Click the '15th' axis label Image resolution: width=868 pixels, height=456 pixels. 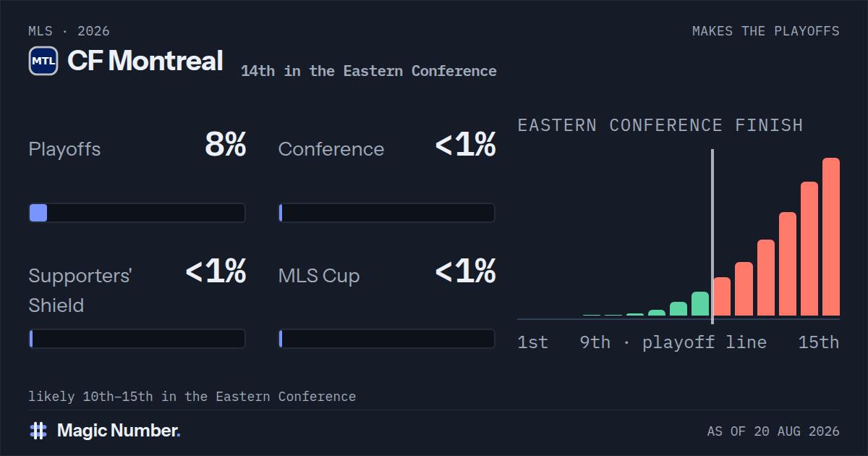click(819, 342)
